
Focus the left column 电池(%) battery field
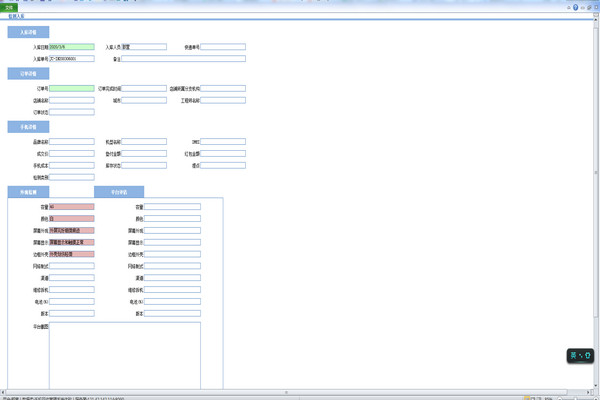point(72,302)
